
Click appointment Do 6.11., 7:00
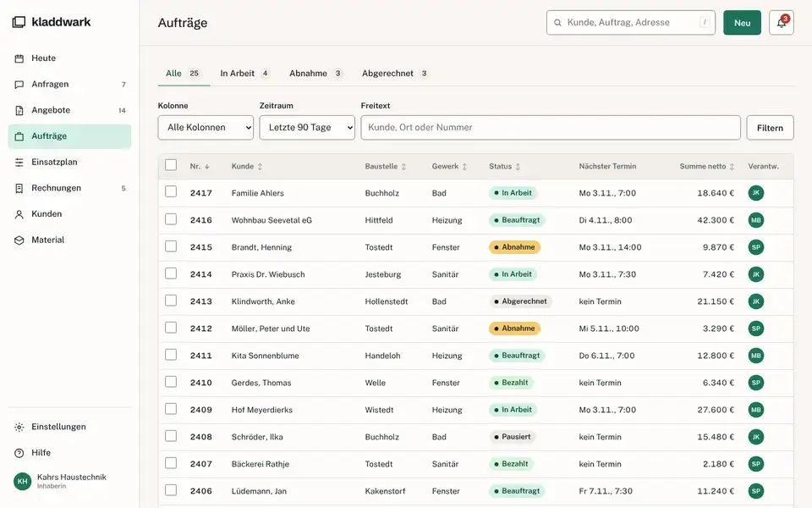click(606, 356)
